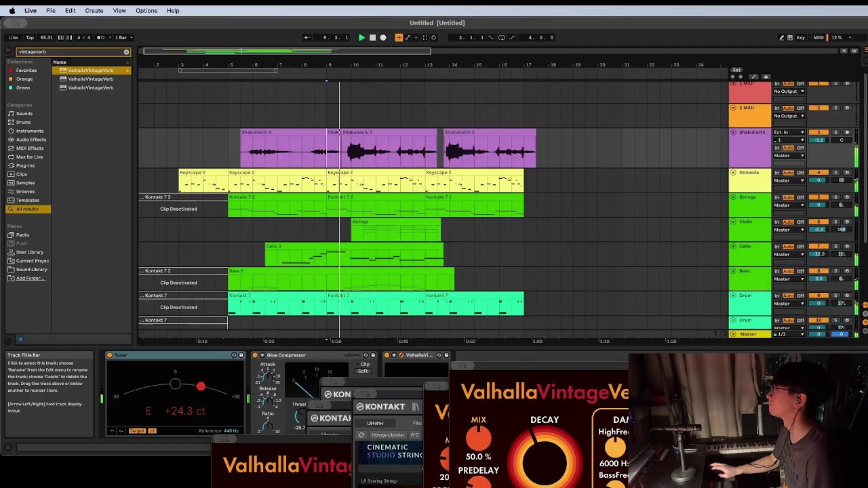The height and width of the screenshot is (488, 868).
Task: Click the Add Folder... link in Places
Action: pos(30,279)
